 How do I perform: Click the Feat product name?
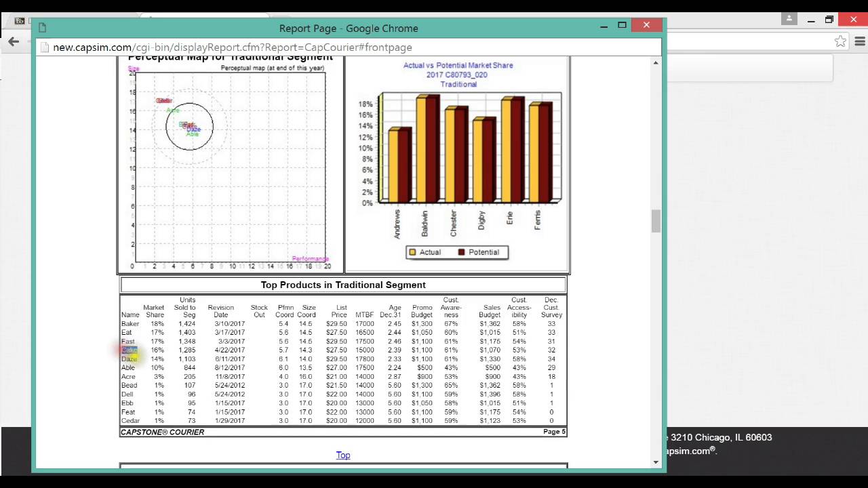point(128,412)
